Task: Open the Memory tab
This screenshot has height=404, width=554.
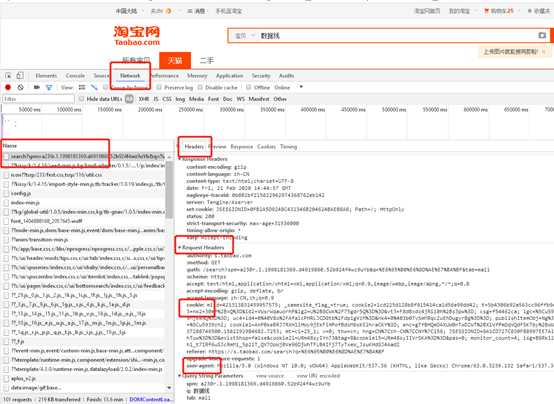Action: pos(197,76)
